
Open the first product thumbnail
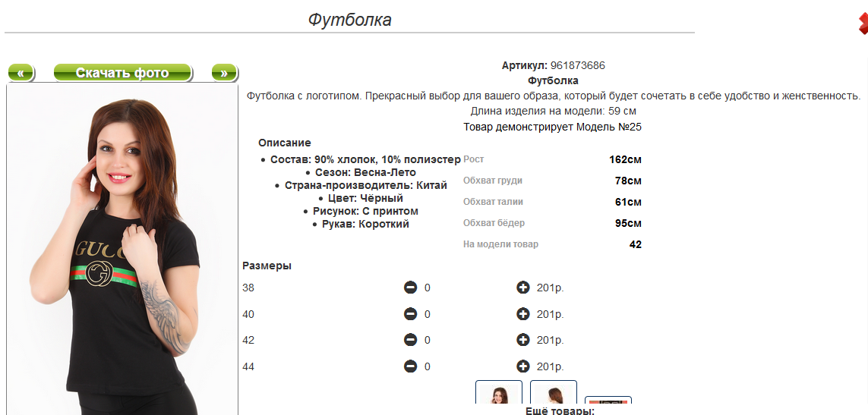coord(499,392)
